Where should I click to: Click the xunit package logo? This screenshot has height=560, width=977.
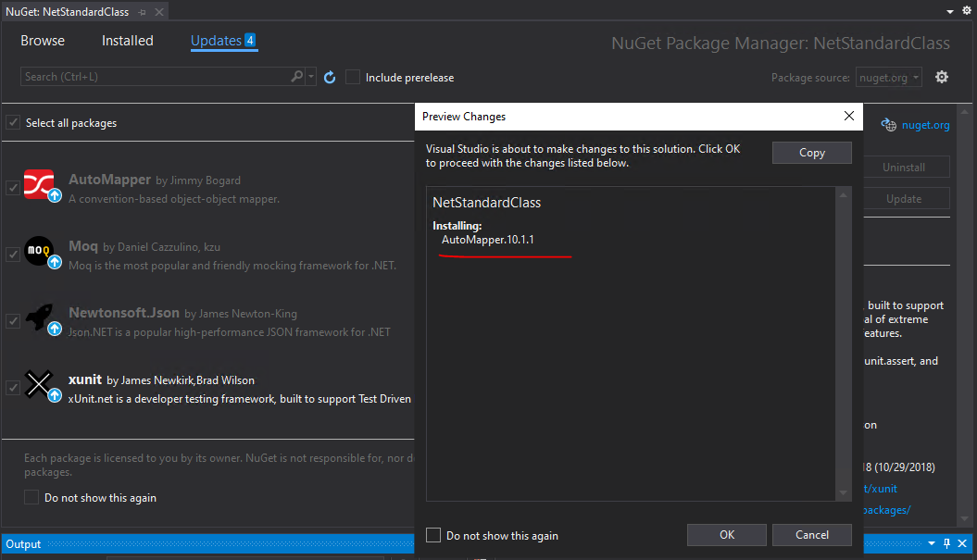39,384
